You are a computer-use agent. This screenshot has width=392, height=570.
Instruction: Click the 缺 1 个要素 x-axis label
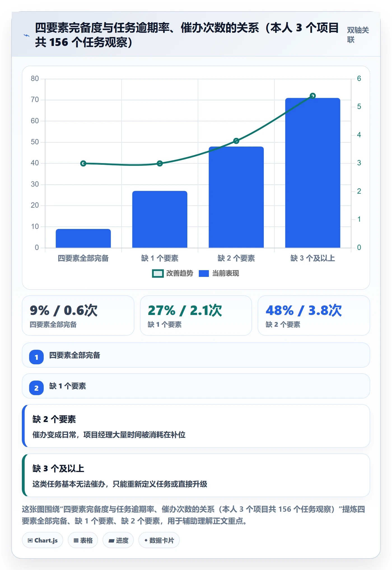click(160, 258)
